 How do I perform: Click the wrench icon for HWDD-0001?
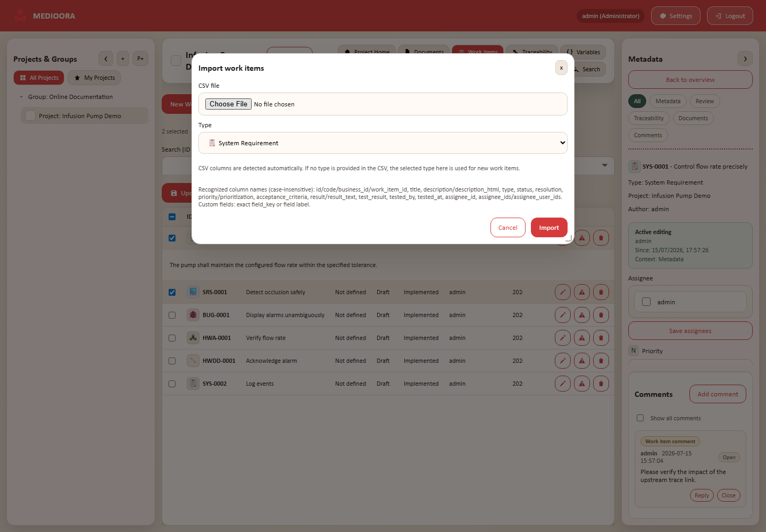pos(193,361)
